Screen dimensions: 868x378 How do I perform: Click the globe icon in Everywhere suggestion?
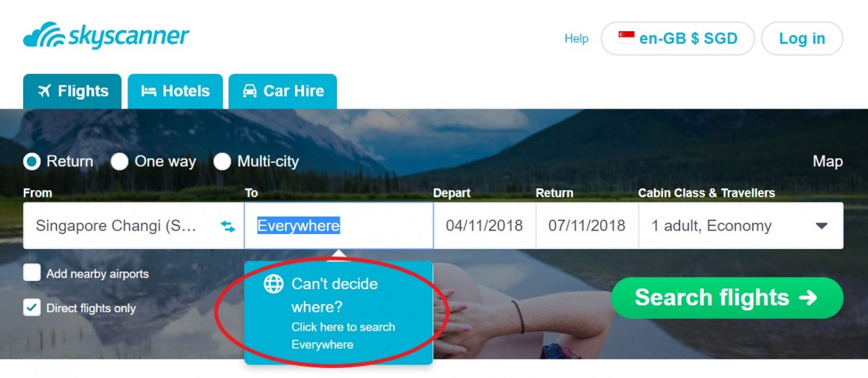tap(273, 284)
